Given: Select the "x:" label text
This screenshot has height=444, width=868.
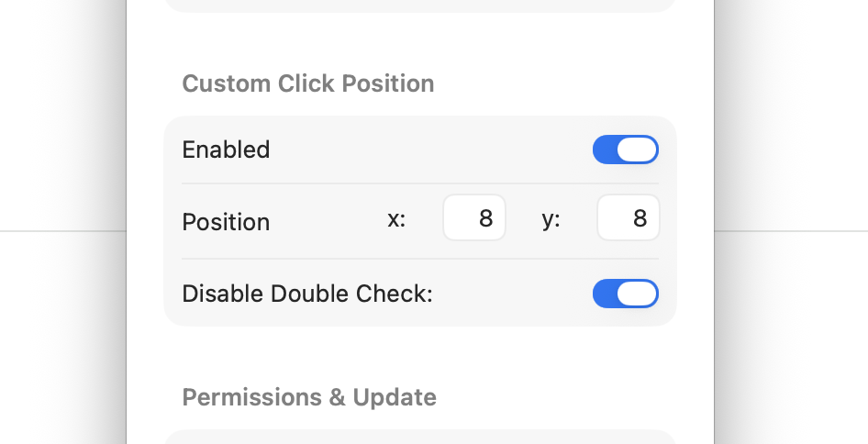Looking at the screenshot, I should pyautogui.click(x=396, y=220).
